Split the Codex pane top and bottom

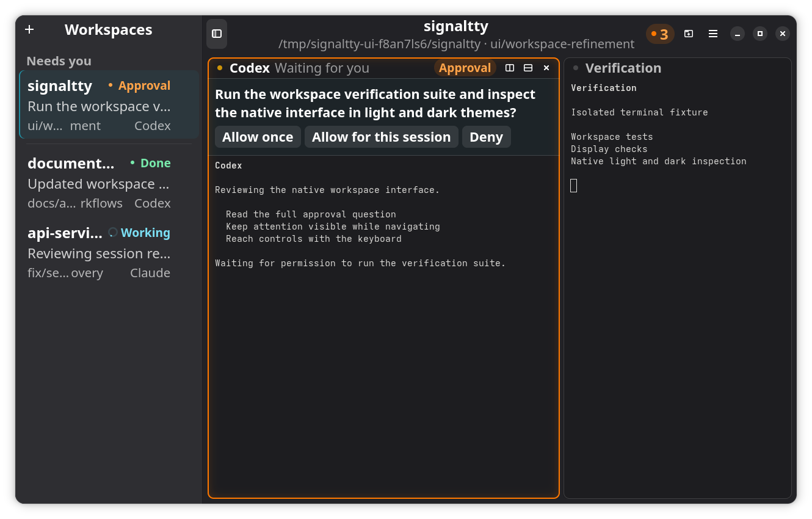point(528,68)
